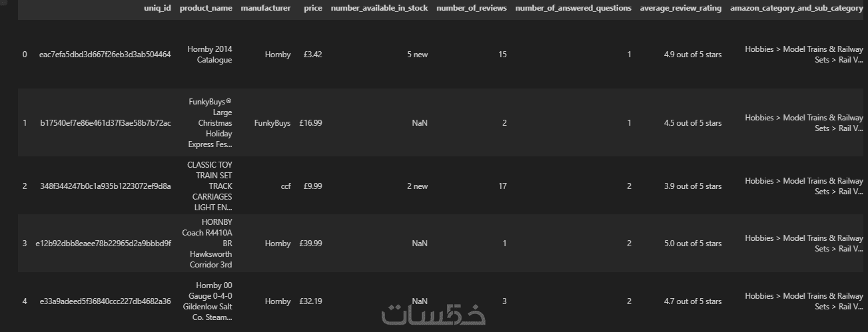868x332 pixels.
Task: Select the average_review_rating column header
Action: click(680, 8)
